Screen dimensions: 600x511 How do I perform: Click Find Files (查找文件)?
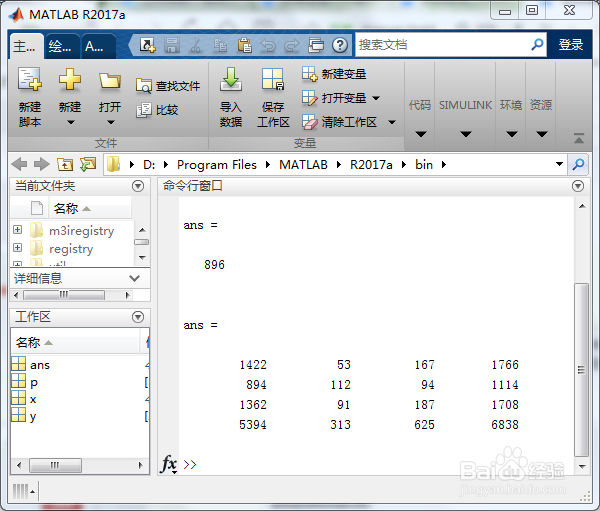(x=168, y=86)
